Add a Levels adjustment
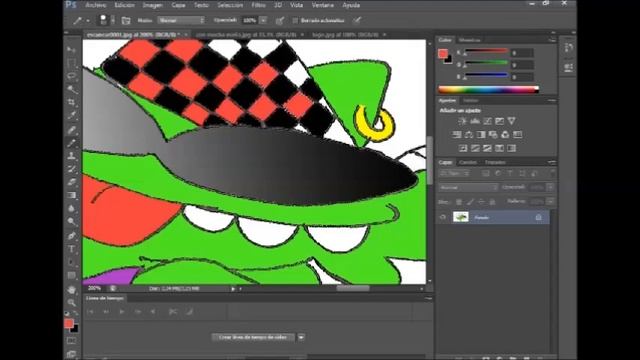Viewport: 640px width, 360px height. click(x=475, y=121)
